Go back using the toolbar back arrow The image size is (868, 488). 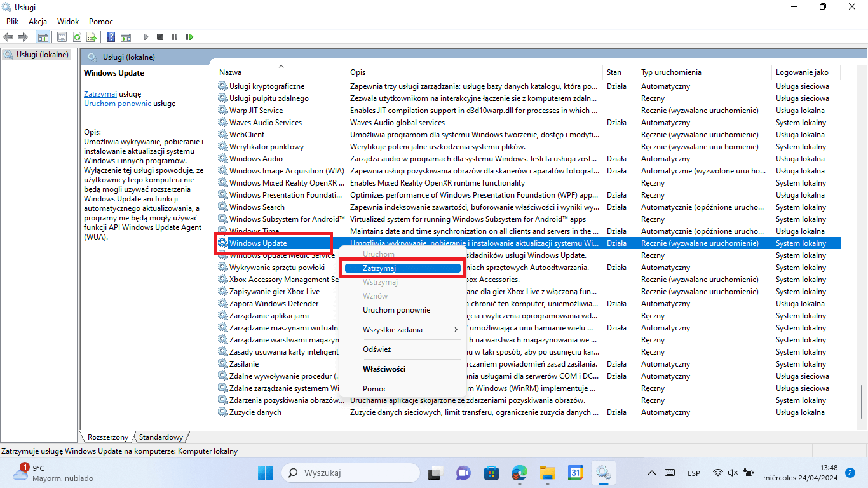coord(8,37)
